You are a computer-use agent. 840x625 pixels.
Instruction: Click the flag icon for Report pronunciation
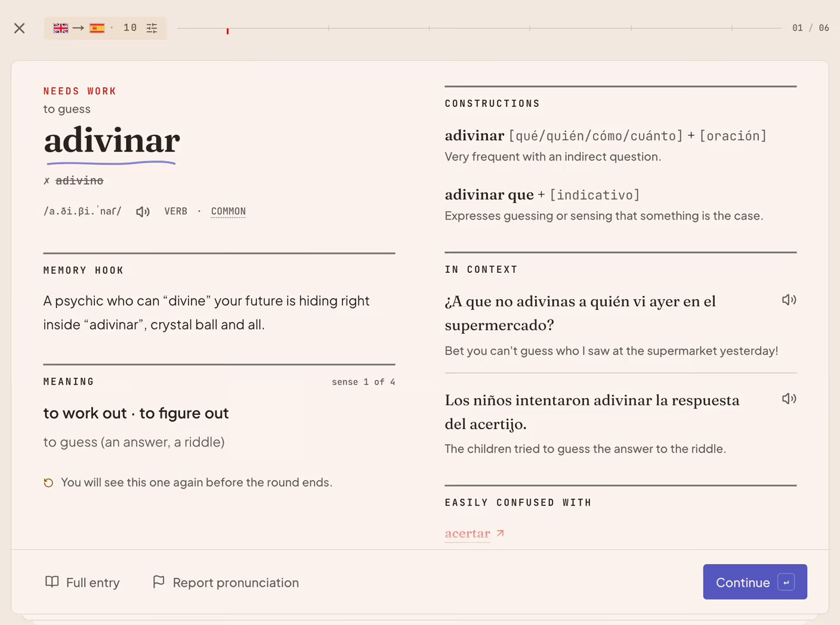point(159,581)
